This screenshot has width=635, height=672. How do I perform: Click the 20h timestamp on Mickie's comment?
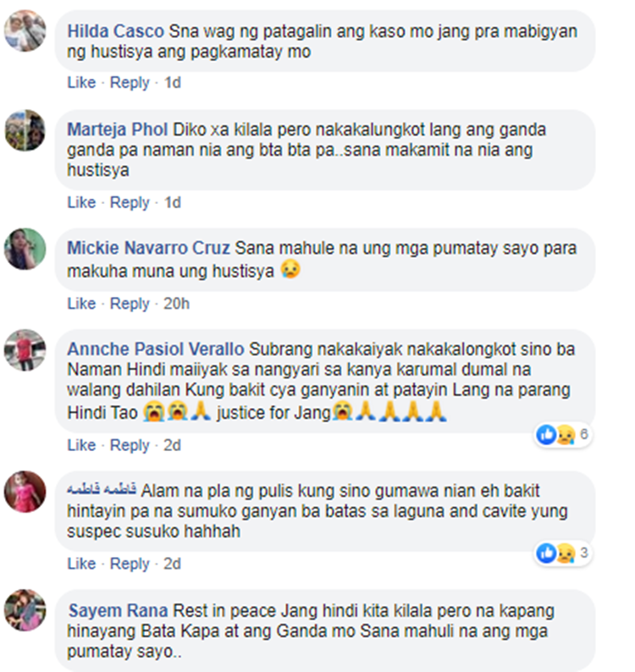click(x=176, y=304)
